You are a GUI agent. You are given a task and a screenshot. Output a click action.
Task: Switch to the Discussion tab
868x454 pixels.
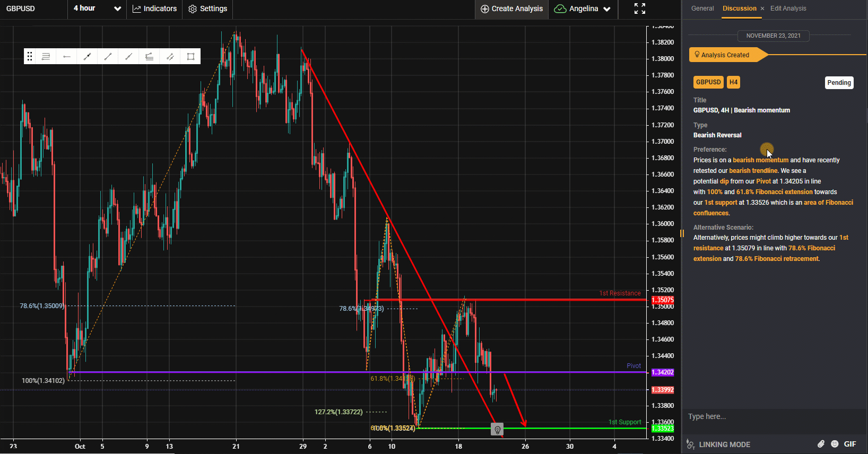point(739,8)
